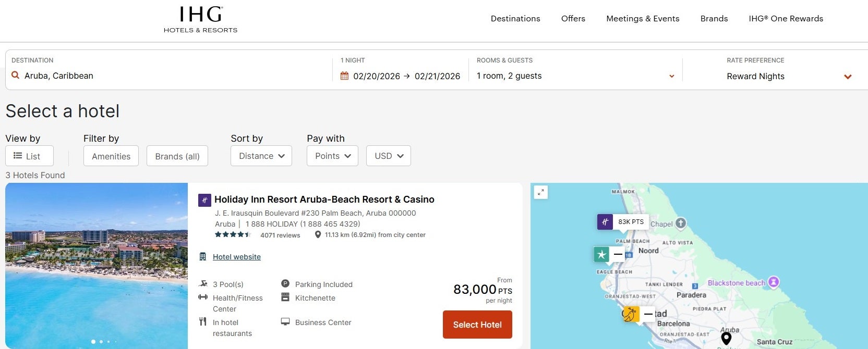Screen dimensions: 868x349
Task: Select the yellow hotel marker near Barcelona on map
Action: point(638,314)
